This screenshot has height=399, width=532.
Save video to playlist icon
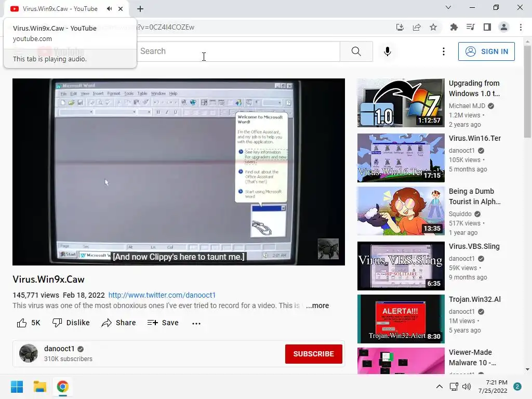point(152,323)
